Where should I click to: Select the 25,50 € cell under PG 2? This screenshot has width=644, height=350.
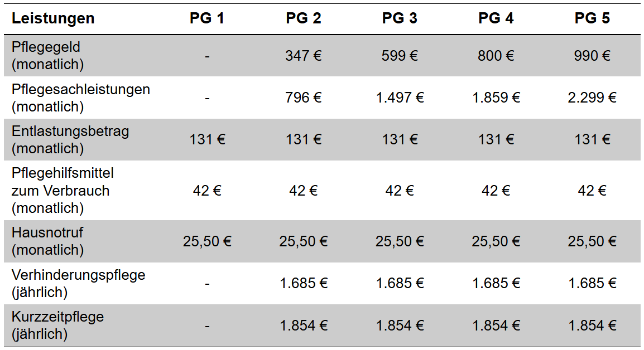tap(304, 241)
